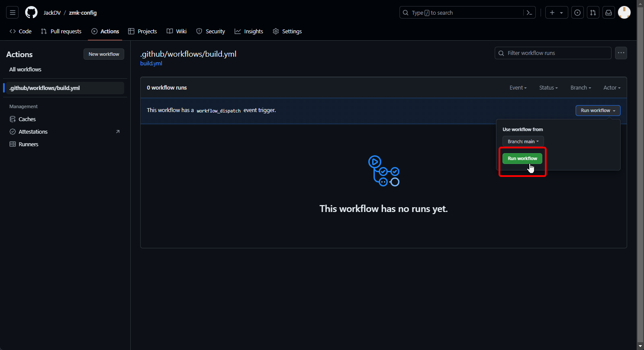Click the green Run workflow button

click(x=522, y=158)
